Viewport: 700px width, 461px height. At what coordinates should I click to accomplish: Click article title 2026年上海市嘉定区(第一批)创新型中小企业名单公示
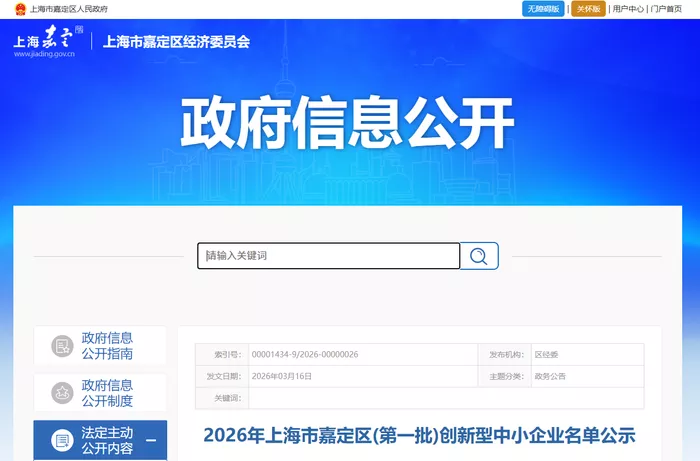pyautogui.click(x=419, y=436)
